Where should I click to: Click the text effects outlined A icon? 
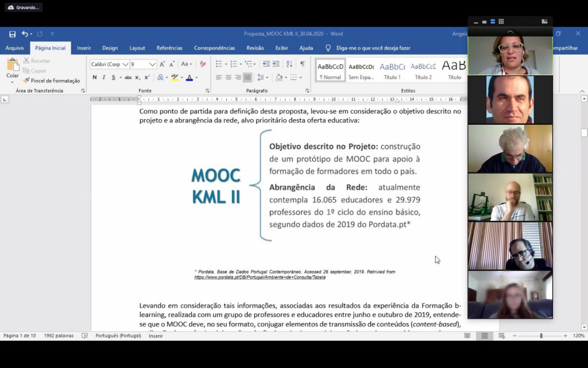coord(160,78)
